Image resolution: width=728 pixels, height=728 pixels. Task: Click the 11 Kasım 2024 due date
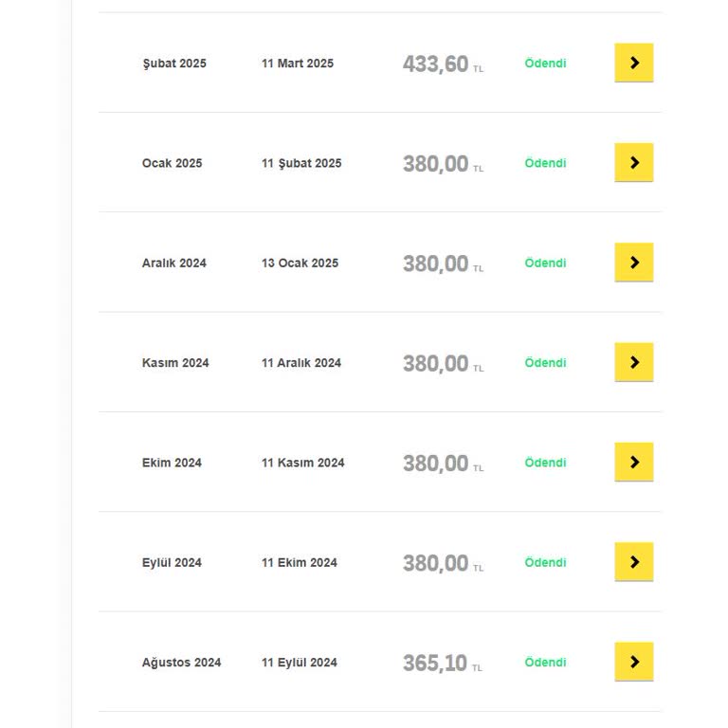(302, 463)
